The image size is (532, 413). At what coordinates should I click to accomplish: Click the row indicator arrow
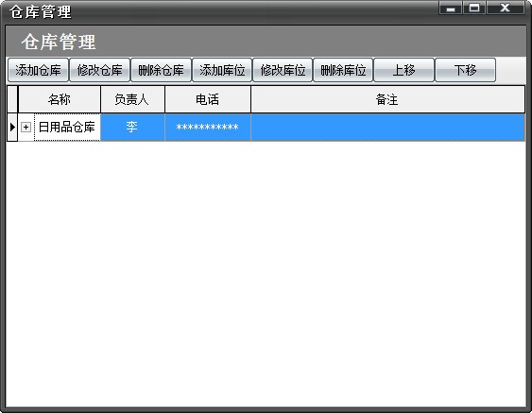(12, 128)
